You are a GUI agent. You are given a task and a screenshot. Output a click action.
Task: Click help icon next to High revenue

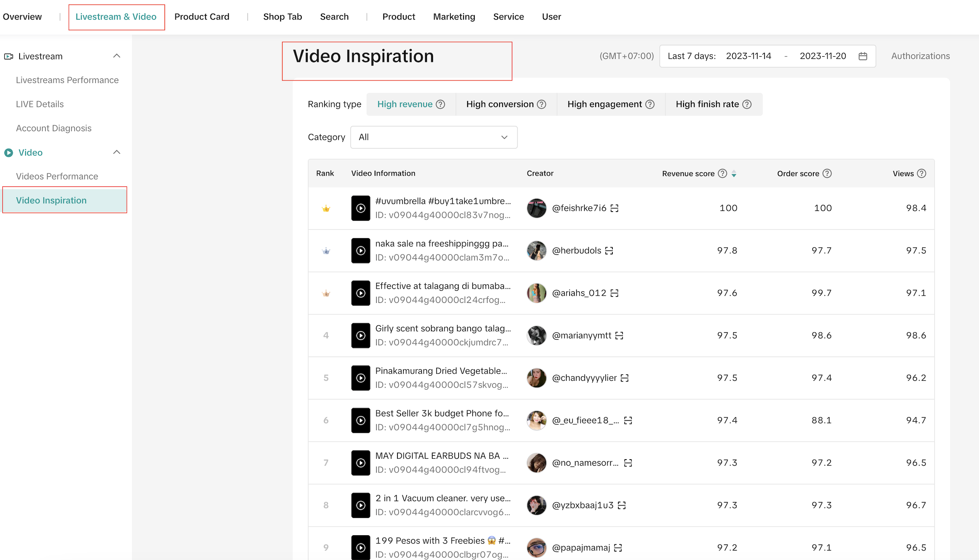440,104
